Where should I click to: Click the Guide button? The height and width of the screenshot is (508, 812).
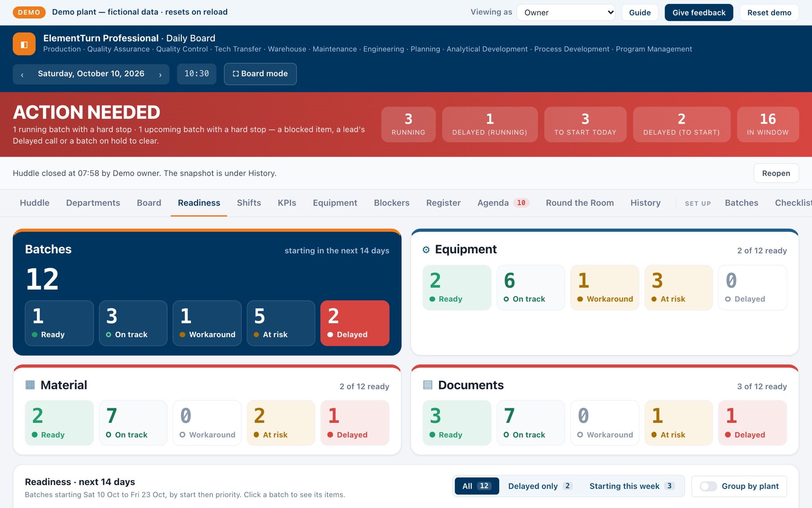pyautogui.click(x=640, y=13)
